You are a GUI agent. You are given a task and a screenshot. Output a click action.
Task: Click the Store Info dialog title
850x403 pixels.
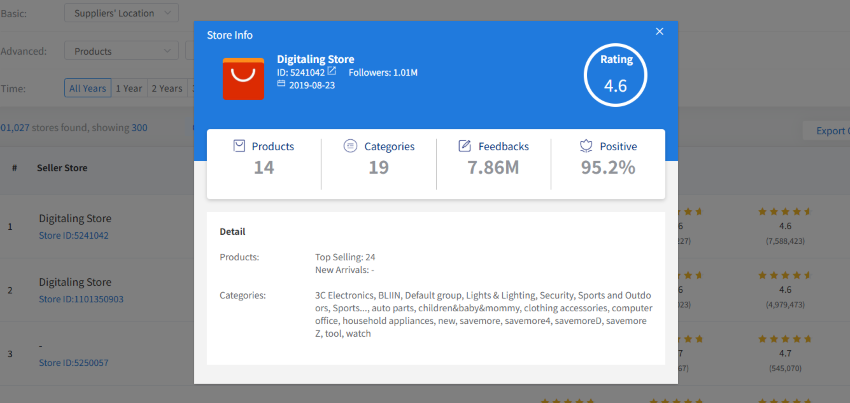click(230, 35)
